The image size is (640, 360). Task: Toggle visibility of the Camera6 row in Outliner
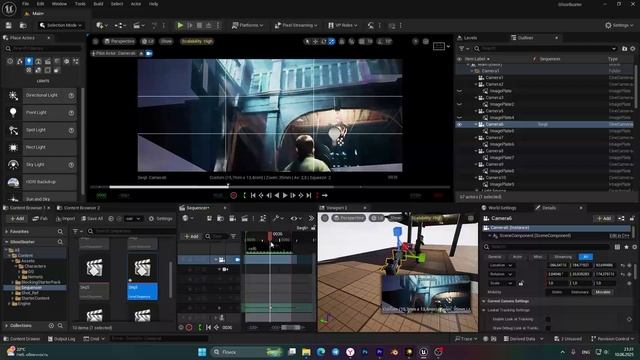click(460, 124)
